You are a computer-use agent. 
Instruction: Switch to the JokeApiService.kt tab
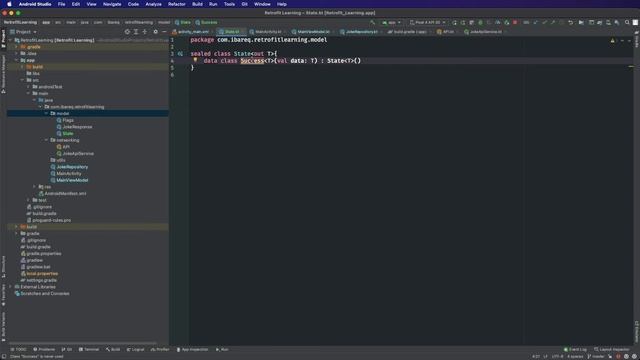[485, 32]
